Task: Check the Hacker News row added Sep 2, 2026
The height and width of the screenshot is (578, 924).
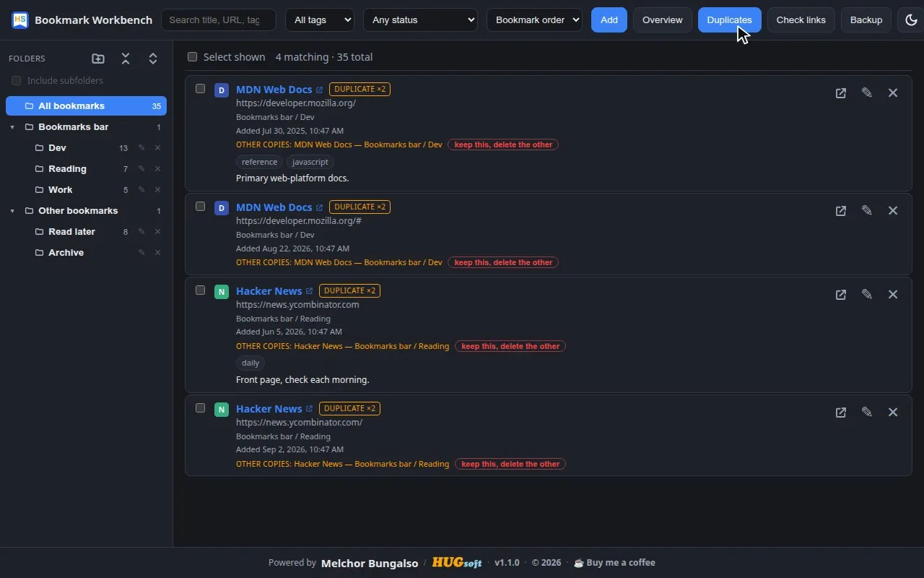Action: pos(201,408)
